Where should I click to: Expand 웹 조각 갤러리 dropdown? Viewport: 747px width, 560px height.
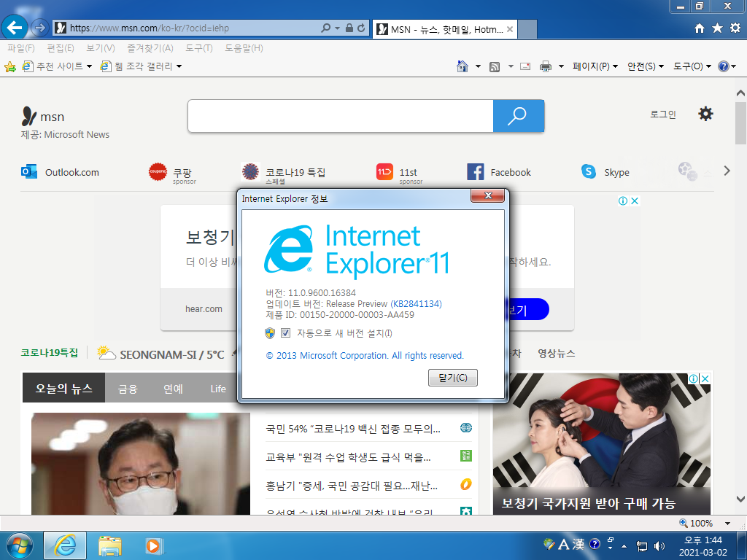tap(179, 66)
